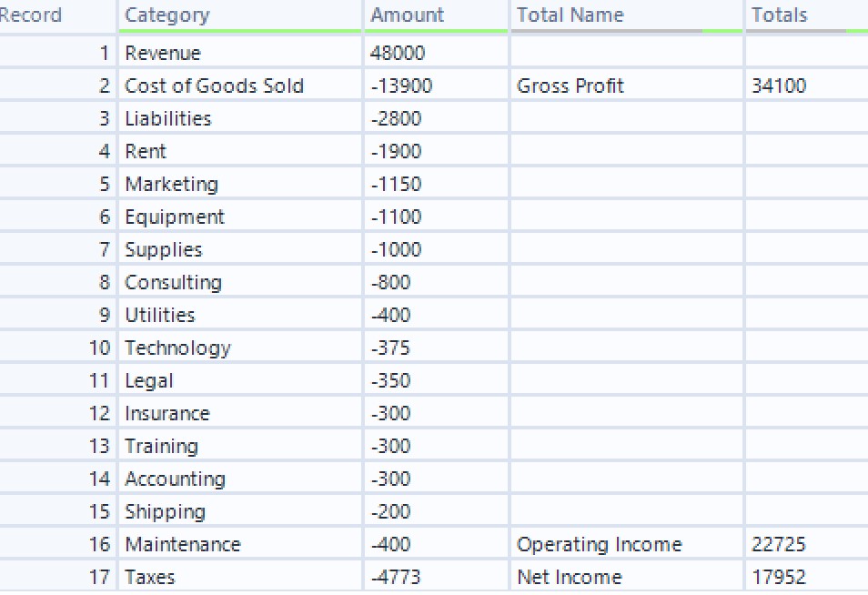Select the 22725 totals cell
The image size is (868, 595).
(x=779, y=544)
